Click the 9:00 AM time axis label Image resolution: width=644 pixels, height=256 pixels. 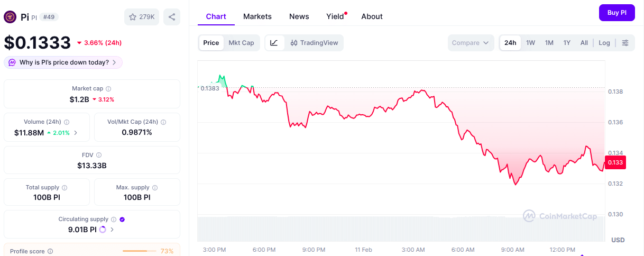513,250
